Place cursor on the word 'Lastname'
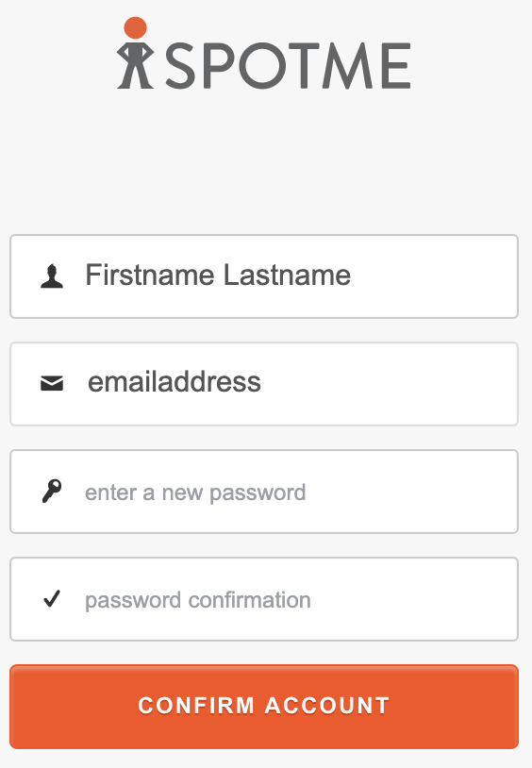Screen dimensions: 532x768 [287, 275]
